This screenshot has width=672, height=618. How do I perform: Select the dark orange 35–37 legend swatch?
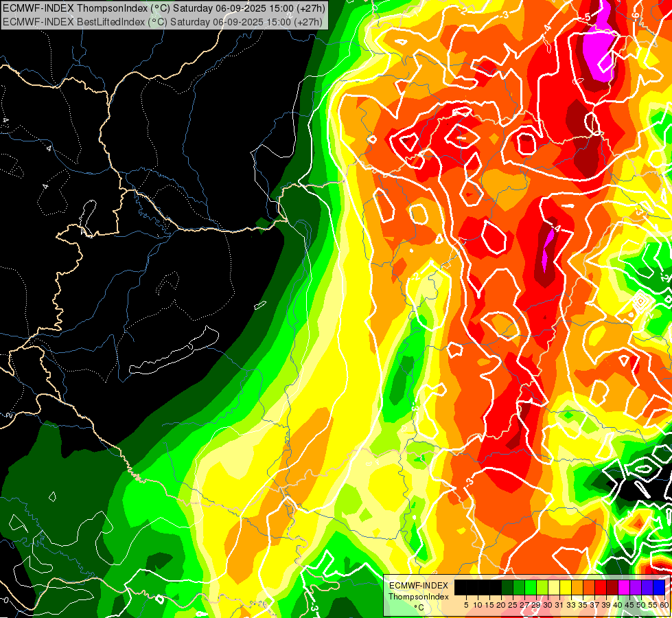click(x=589, y=587)
